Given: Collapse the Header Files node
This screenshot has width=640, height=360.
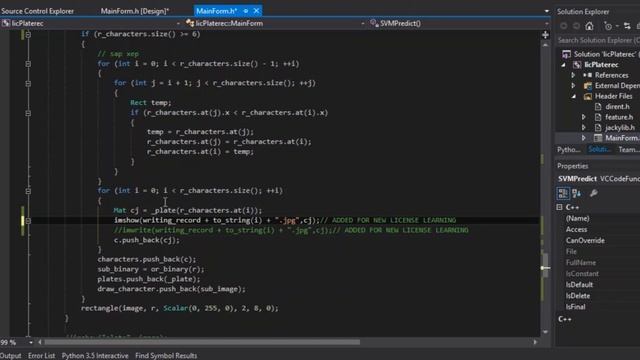Looking at the screenshot, I should (x=574, y=97).
